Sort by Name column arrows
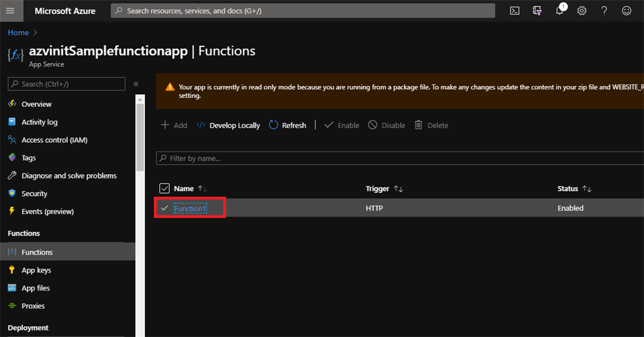644x337 pixels. [x=202, y=189]
